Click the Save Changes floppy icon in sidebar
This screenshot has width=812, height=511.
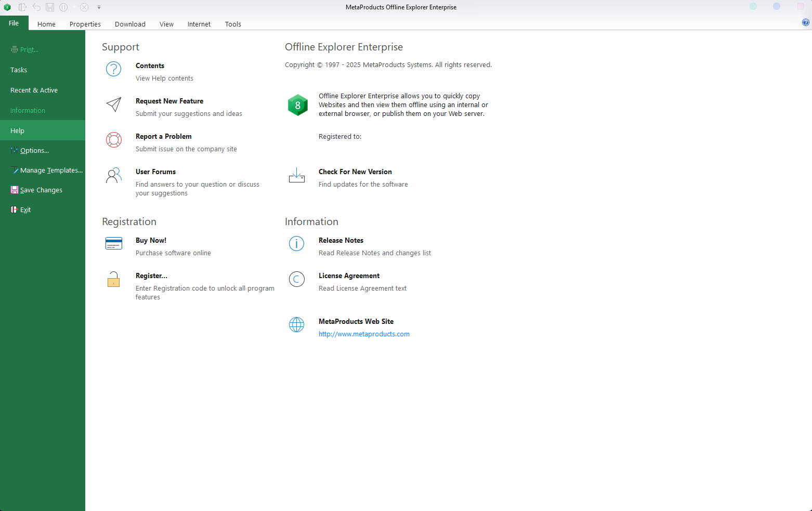(14, 190)
